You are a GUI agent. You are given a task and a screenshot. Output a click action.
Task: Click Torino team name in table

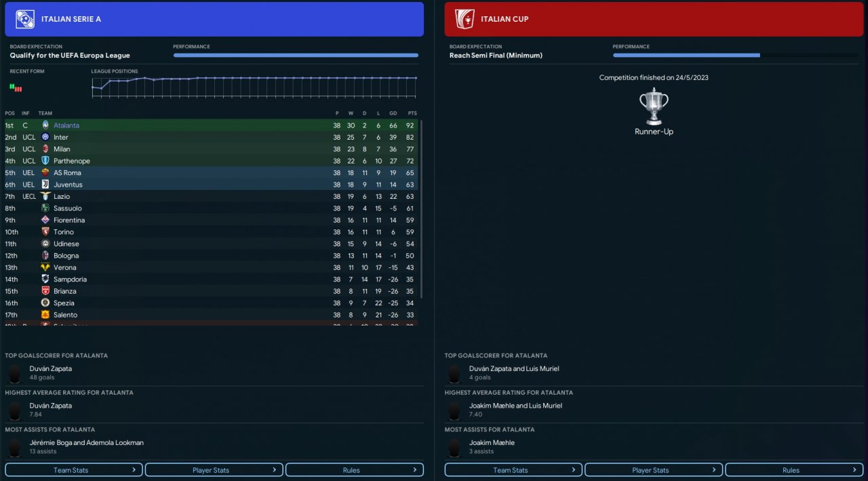click(64, 232)
